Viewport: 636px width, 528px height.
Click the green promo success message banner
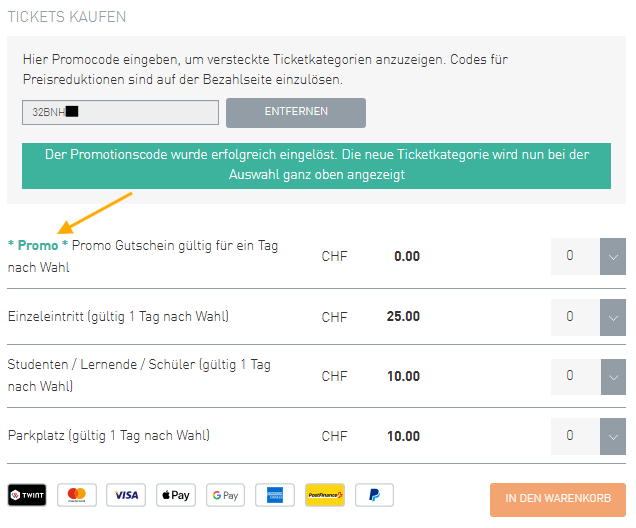point(316,165)
